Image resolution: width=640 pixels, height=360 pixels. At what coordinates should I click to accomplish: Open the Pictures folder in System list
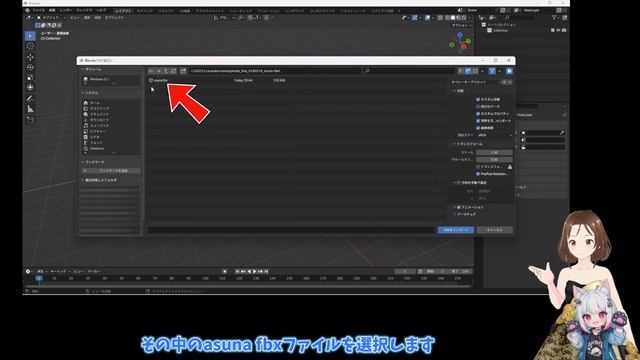(x=110, y=131)
